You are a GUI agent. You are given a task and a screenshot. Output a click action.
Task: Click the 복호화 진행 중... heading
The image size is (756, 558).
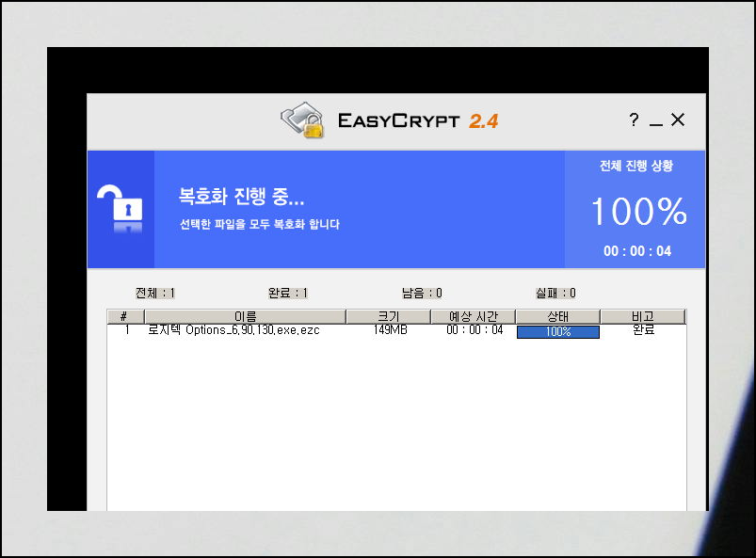(241, 196)
